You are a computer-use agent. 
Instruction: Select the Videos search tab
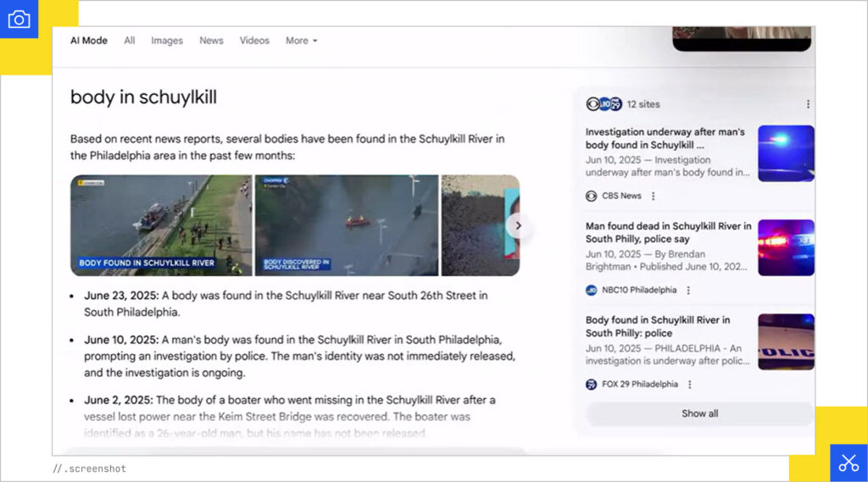(x=254, y=41)
